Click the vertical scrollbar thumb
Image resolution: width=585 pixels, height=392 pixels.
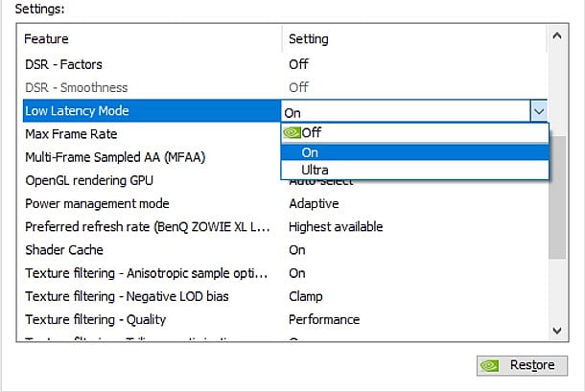tap(557, 196)
